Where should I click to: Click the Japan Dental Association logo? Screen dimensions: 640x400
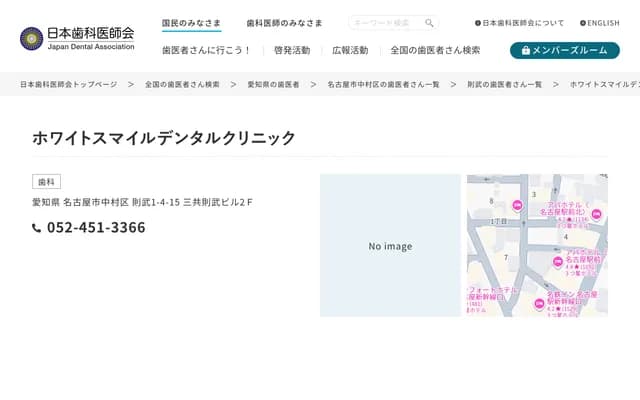[x=77, y=38]
